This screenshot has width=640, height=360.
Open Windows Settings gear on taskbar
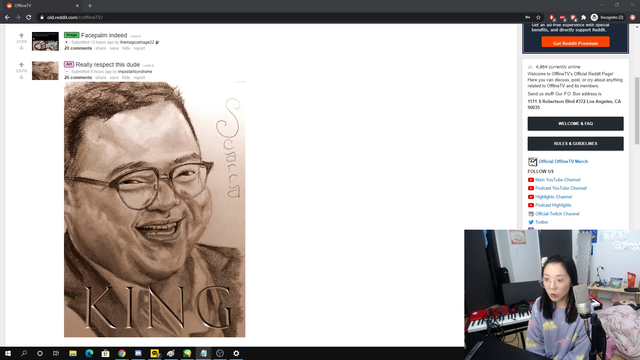point(236,353)
